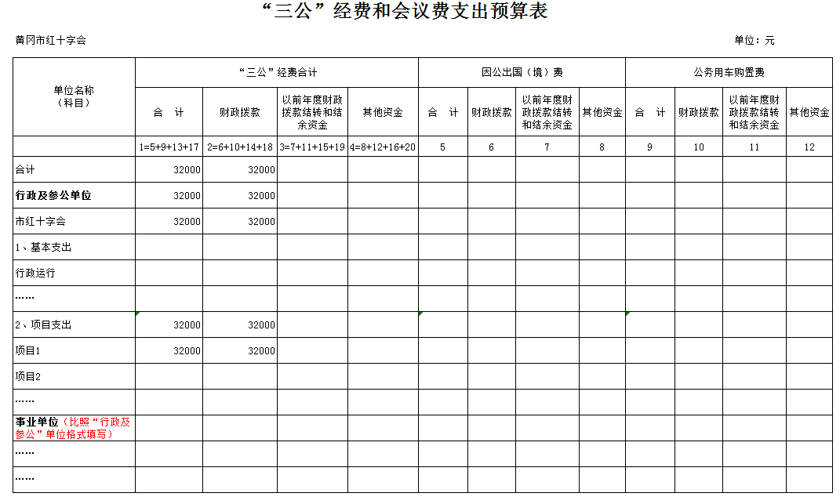
Task: Select the group header 公务用车购置费
Action: pos(729,72)
